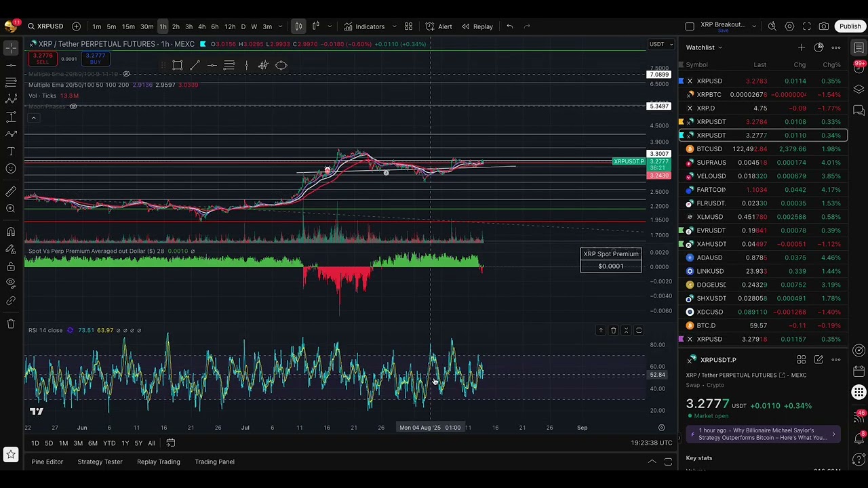
Task: Open go to date calendar icon
Action: [171, 443]
